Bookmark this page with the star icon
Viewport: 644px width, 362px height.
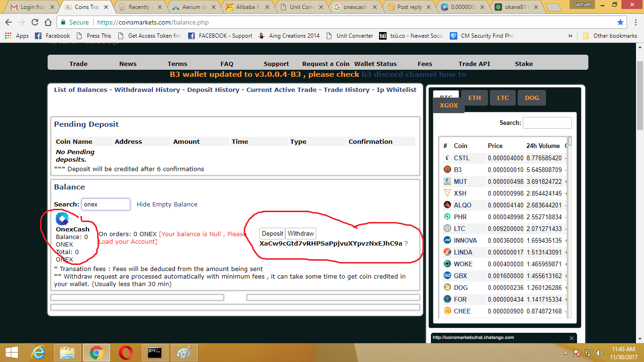pos(620,22)
